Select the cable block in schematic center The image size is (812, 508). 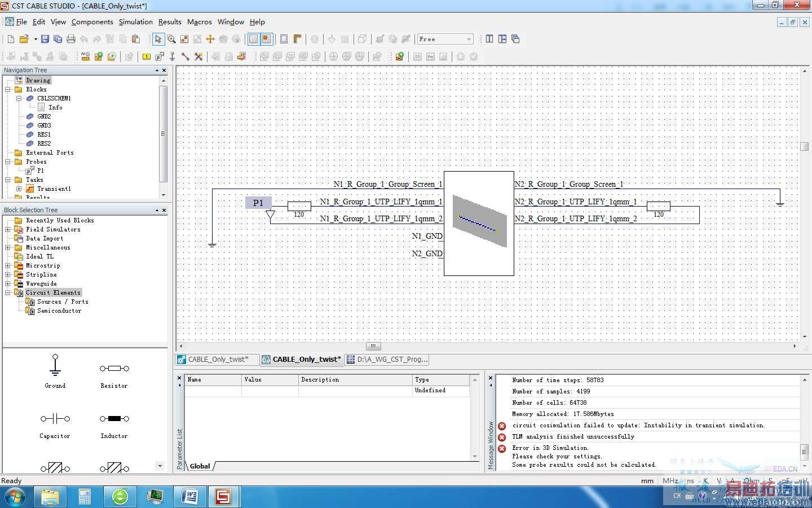(x=479, y=223)
